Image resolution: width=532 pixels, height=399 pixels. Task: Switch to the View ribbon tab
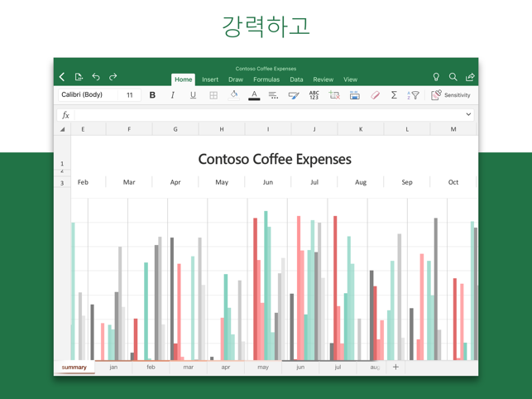coord(350,79)
